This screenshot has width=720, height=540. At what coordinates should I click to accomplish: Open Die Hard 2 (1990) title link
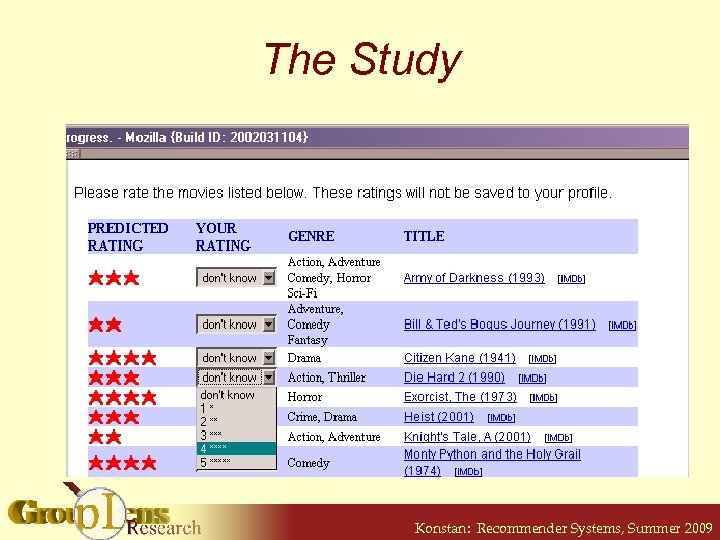[x=454, y=377]
